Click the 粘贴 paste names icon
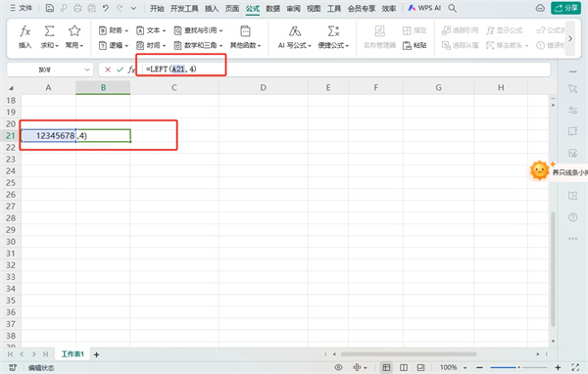The image size is (588, 374). [x=408, y=45]
